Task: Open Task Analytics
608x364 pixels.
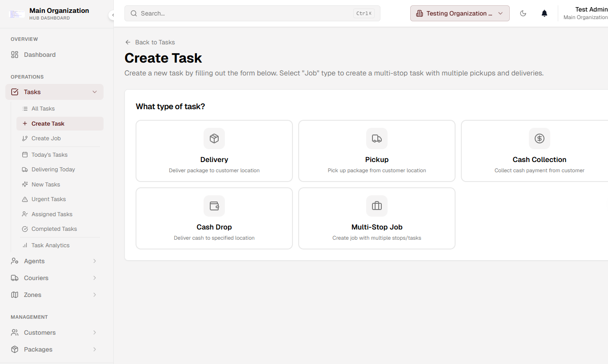Action: point(60,245)
